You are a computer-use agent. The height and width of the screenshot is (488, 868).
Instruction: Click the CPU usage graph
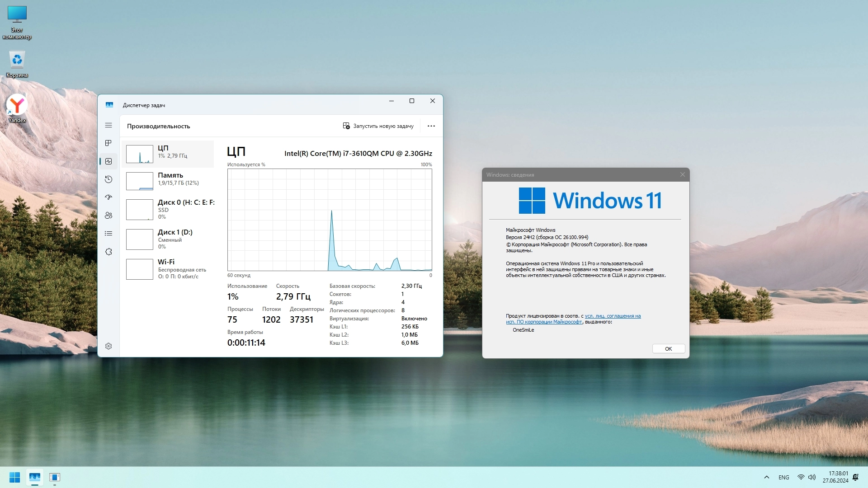[x=329, y=220]
